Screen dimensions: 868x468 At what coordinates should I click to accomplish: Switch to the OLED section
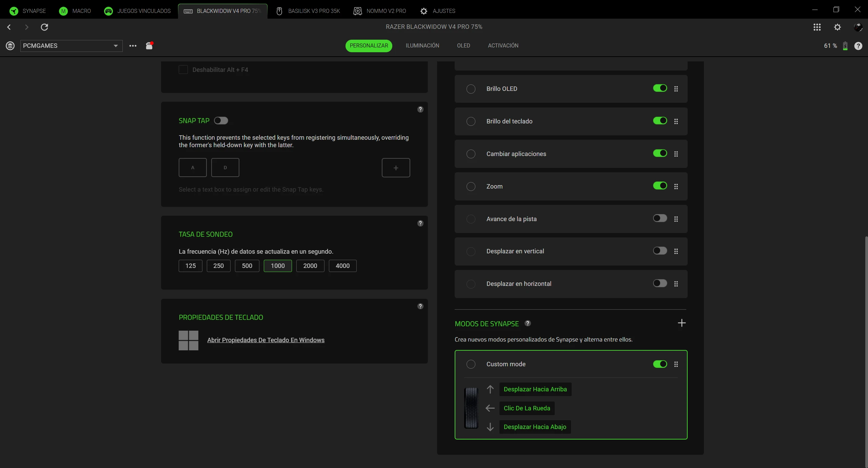point(463,45)
